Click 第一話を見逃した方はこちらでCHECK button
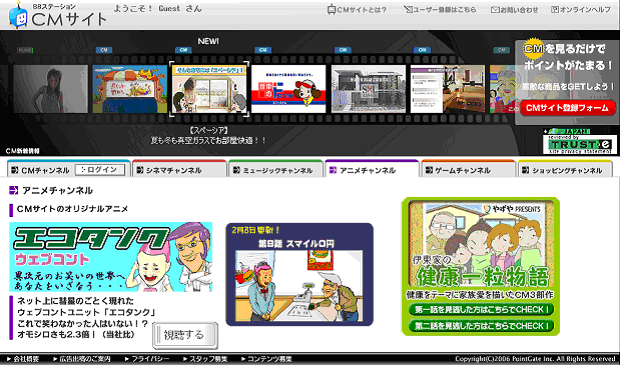 (x=481, y=309)
